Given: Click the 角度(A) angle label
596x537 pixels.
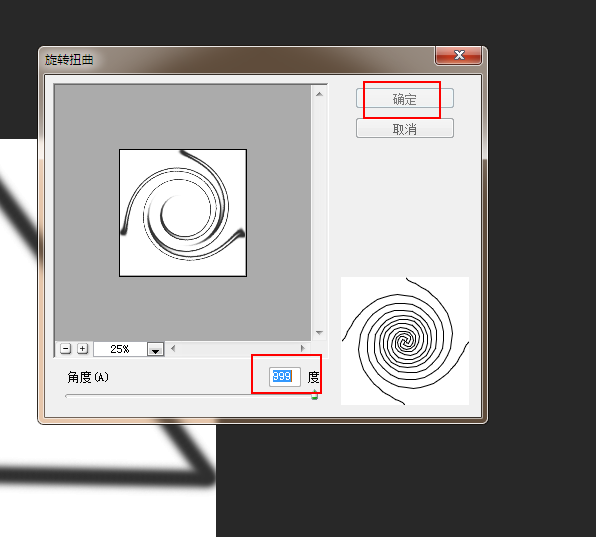Looking at the screenshot, I should pos(88,377).
